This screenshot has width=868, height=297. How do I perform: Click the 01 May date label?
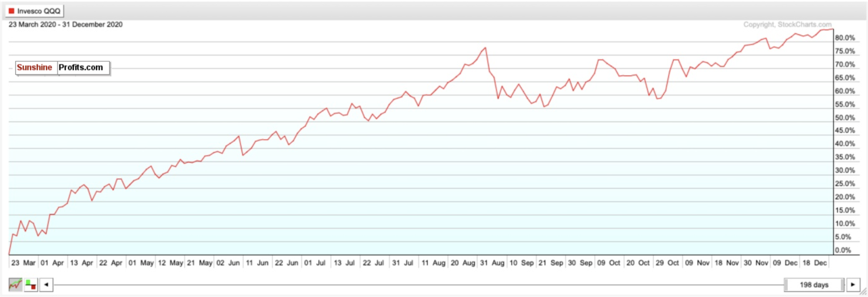pyautogui.click(x=141, y=263)
